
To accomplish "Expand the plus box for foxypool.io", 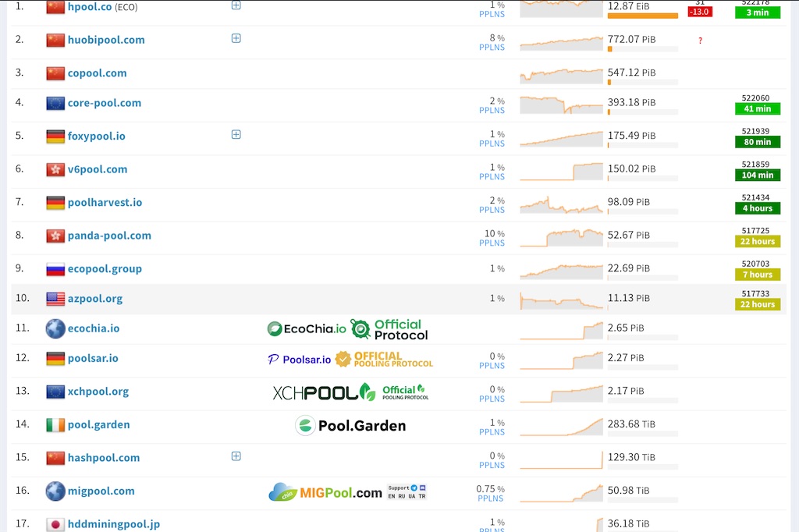I will point(236,134).
